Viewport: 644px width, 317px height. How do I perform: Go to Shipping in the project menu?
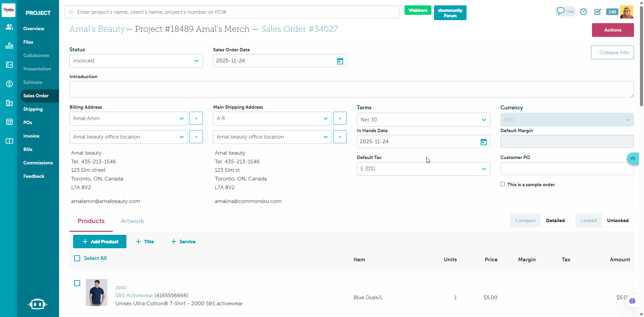33,109
